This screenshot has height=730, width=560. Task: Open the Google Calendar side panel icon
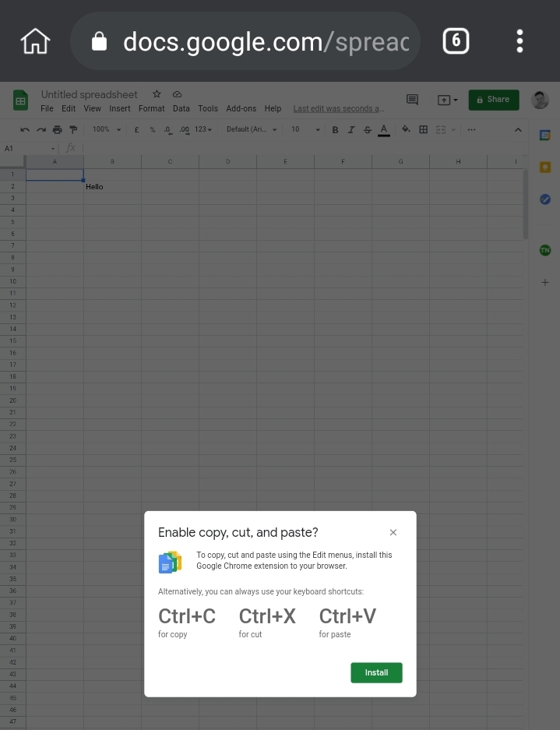[x=545, y=135]
